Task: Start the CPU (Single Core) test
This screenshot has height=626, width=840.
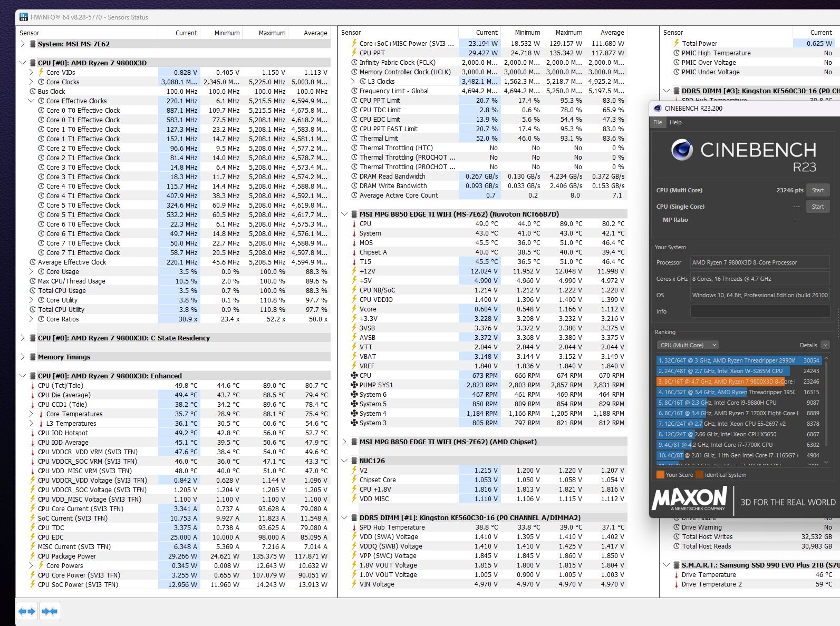Action: coord(818,207)
